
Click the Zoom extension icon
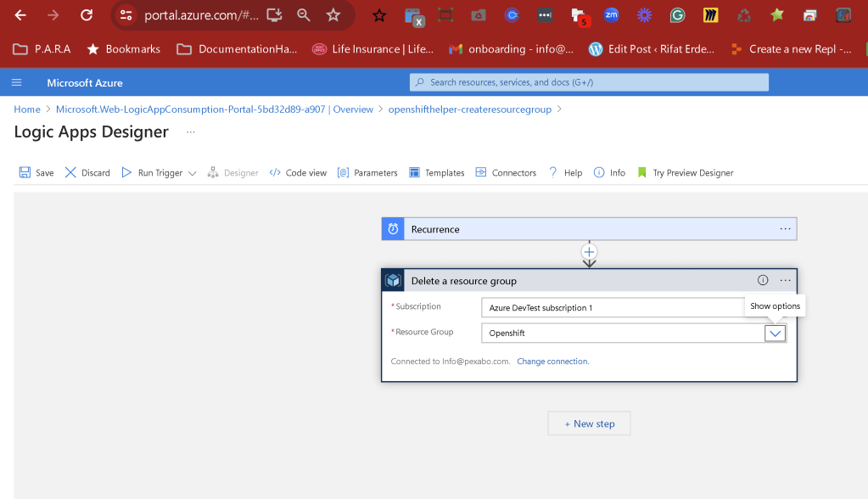click(x=611, y=15)
